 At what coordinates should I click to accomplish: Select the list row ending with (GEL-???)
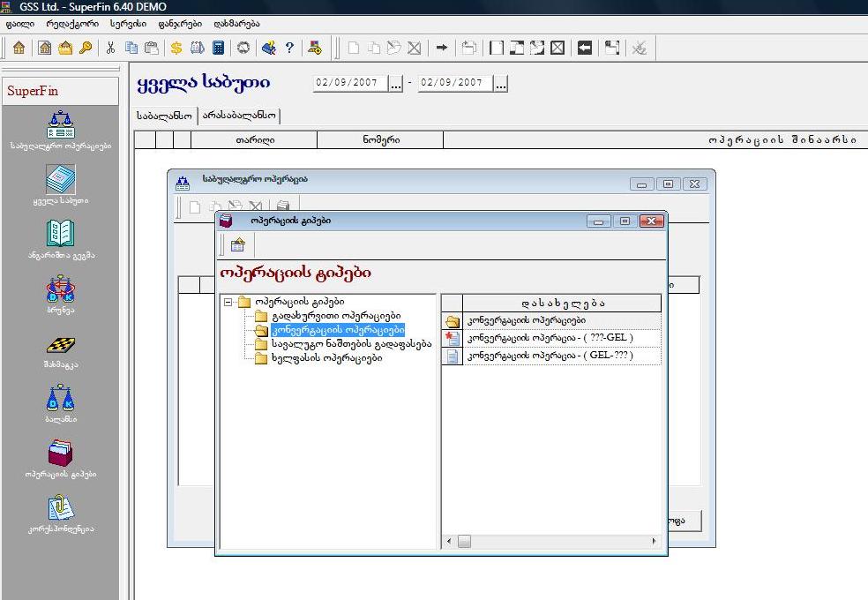point(550,356)
